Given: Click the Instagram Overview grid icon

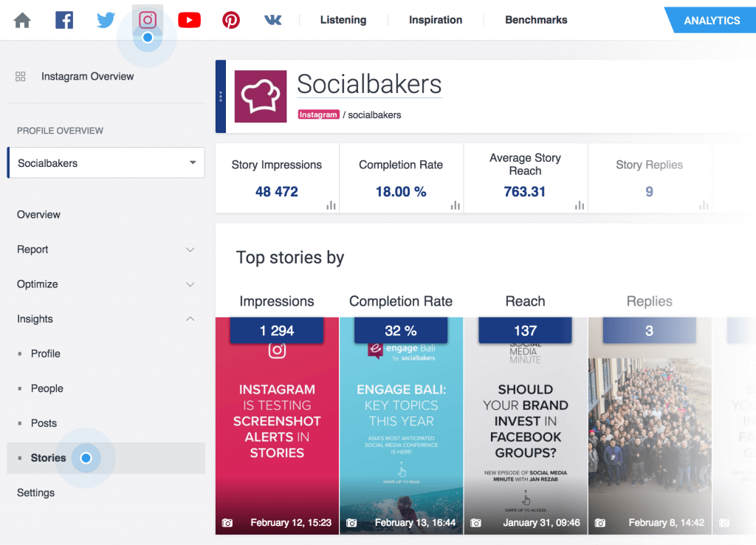Looking at the screenshot, I should click(20, 77).
